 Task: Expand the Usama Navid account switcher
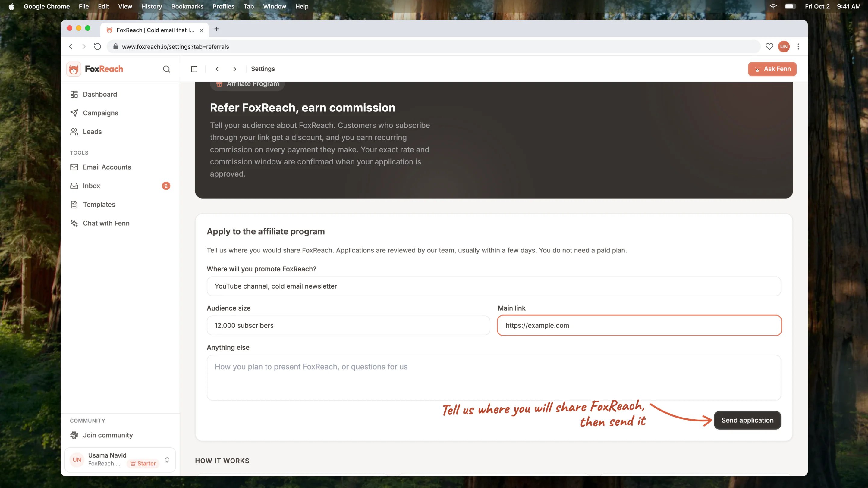[x=120, y=460]
